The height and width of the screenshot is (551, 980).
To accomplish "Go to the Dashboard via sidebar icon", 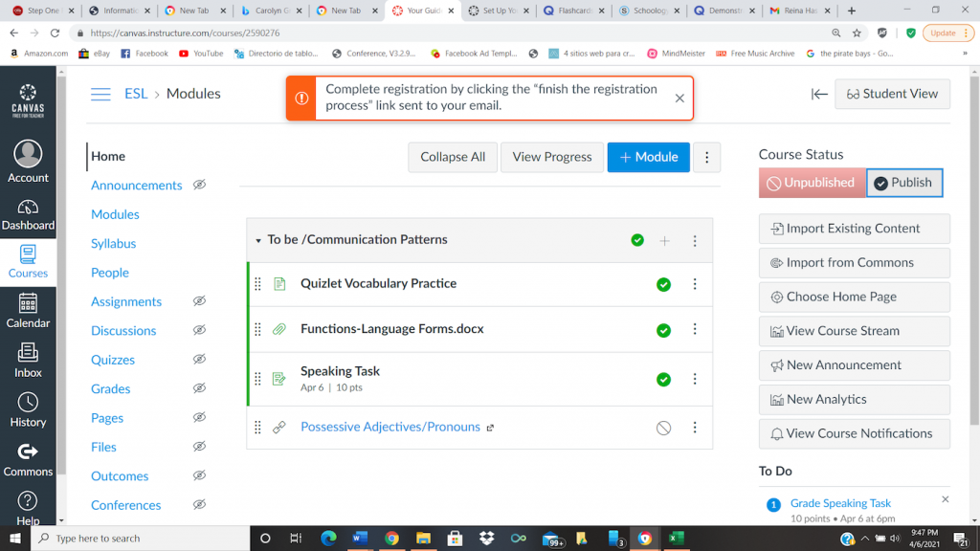I will pyautogui.click(x=28, y=212).
